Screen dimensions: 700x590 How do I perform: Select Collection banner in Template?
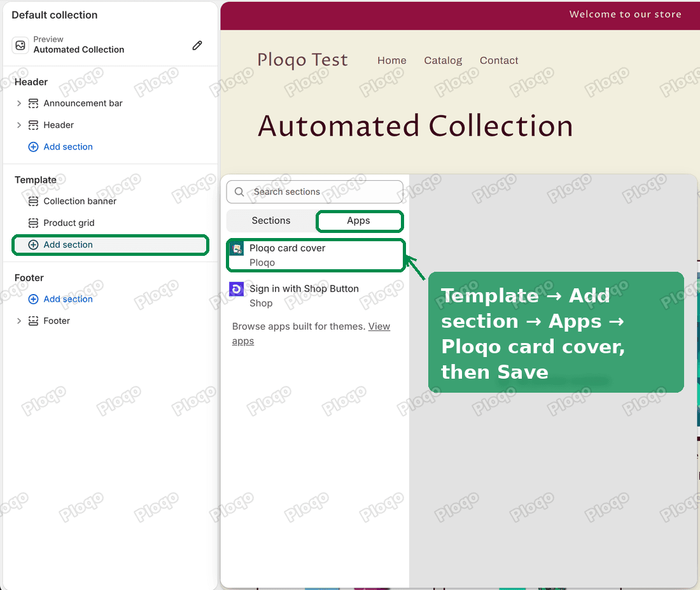point(80,201)
